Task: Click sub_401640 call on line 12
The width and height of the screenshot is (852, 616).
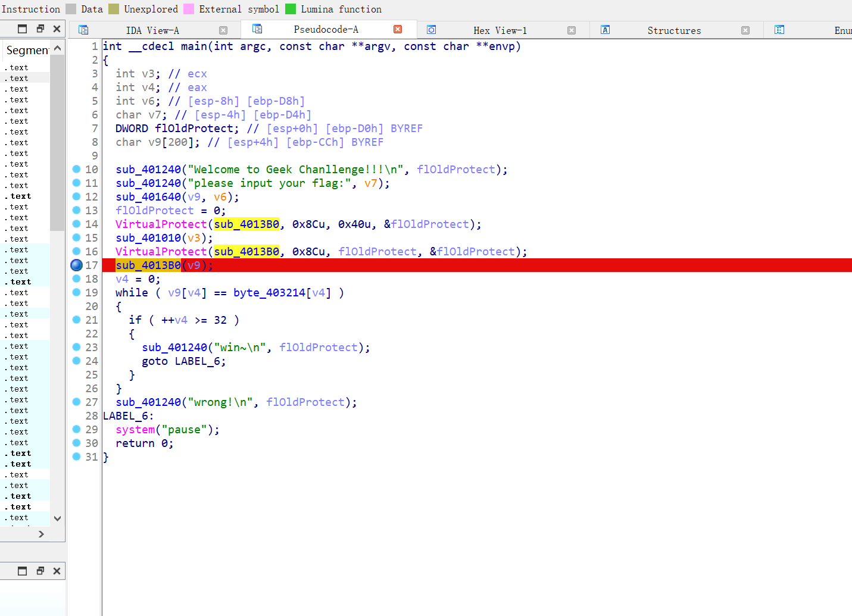Action: click(x=148, y=197)
